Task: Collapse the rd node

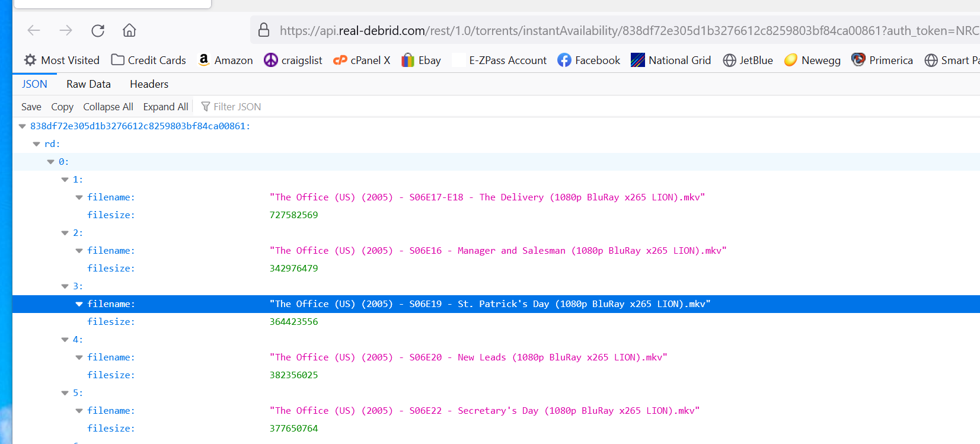Action: 37,144
